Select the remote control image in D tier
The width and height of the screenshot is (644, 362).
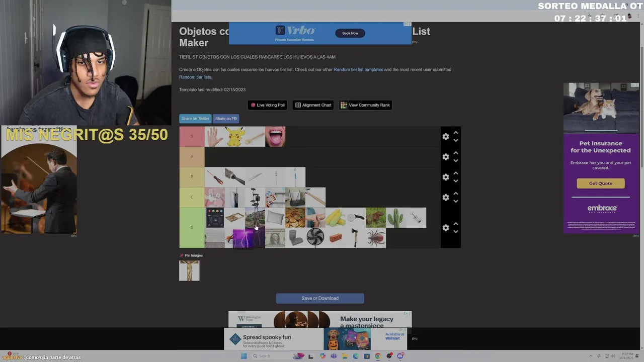point(215,218)
